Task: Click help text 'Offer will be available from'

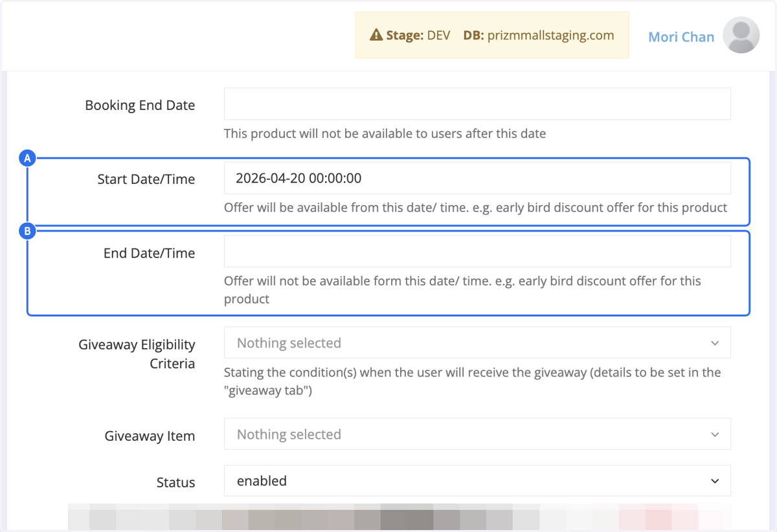Action: (x=475, y=208)
